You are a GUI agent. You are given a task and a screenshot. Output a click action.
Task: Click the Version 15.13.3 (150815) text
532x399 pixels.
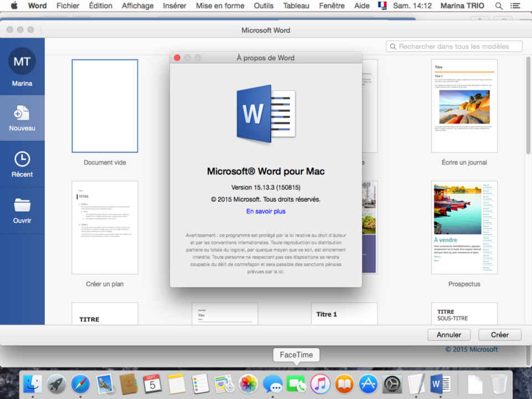[x=265, y=187]
